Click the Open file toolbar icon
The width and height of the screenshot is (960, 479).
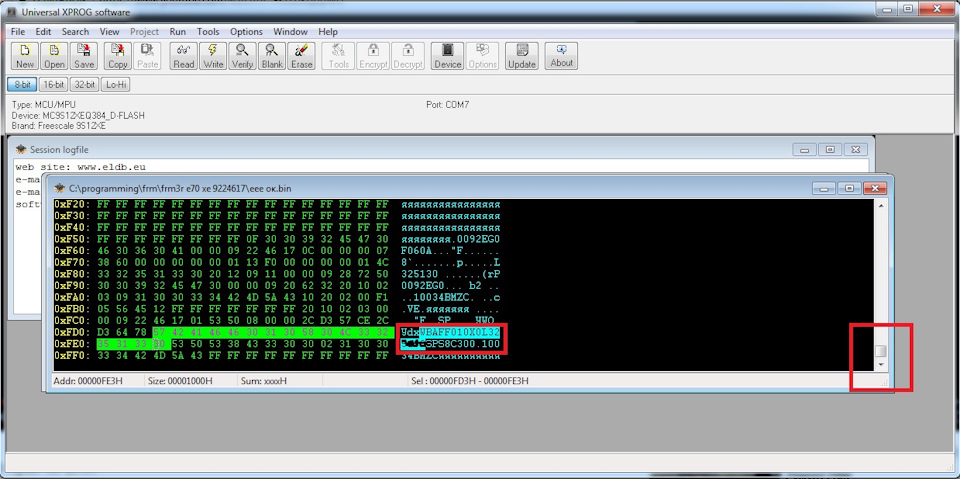pyautogui.click(x=54, y=56)
